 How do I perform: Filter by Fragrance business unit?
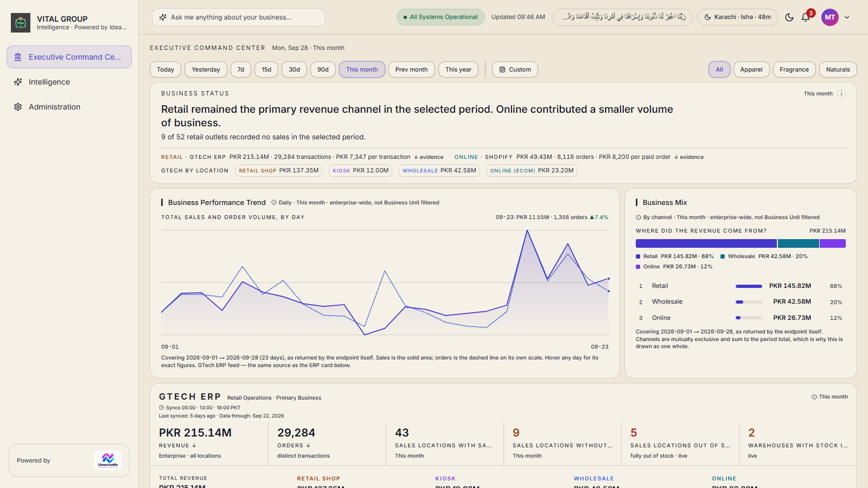click(x=794, y=69)
